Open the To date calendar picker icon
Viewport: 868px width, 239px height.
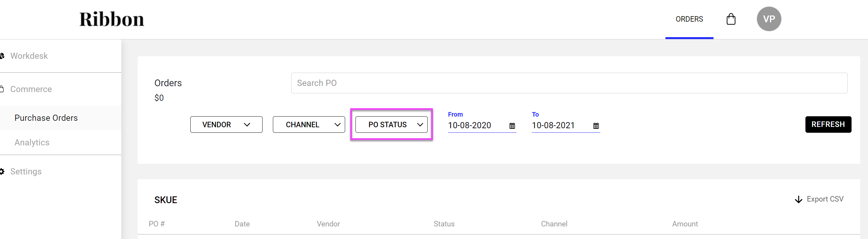[596, 126]
